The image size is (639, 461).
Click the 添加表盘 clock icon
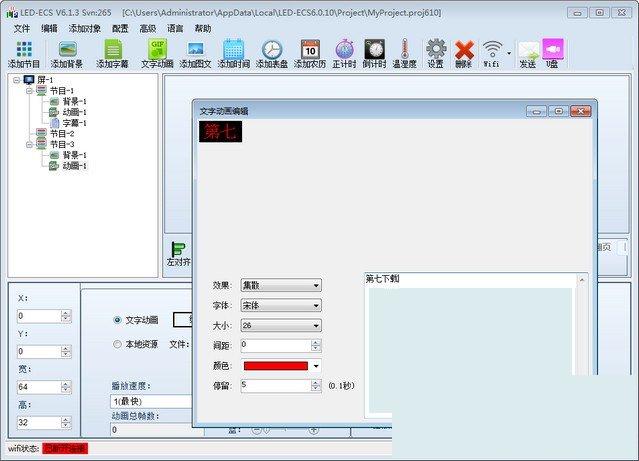[271, 50]
